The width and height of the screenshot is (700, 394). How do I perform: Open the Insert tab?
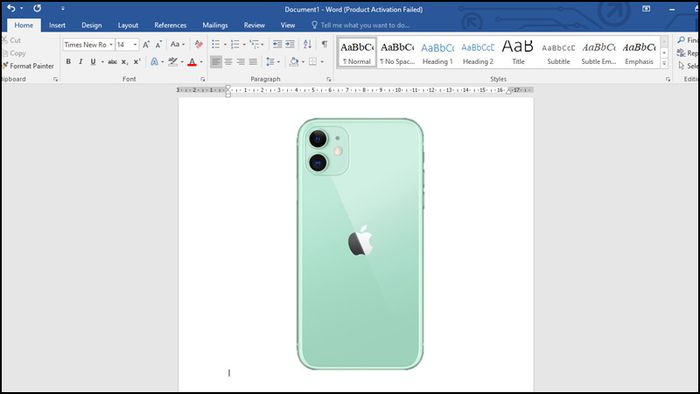[57, 25]
